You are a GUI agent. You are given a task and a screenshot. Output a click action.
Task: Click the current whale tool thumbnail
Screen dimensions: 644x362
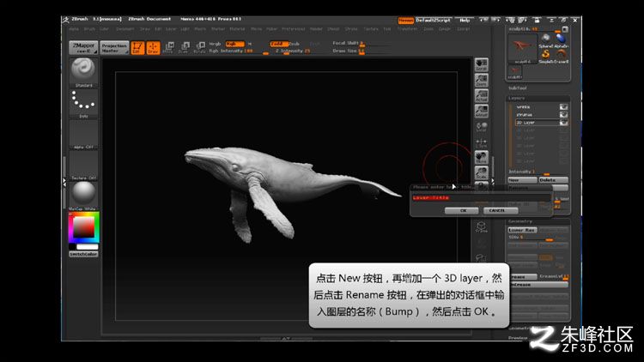coord(522,48)
